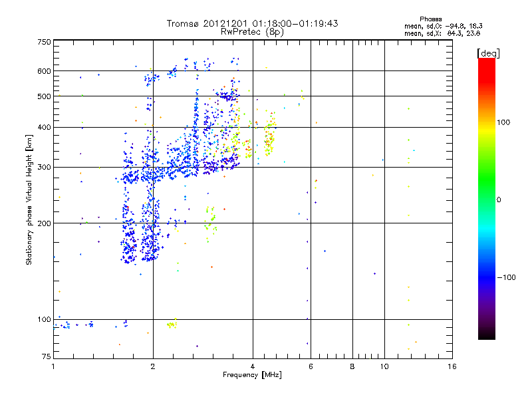Click the colorbar tick label '100'
Viewport: 532px width, 399px height.
pos(503,122)
